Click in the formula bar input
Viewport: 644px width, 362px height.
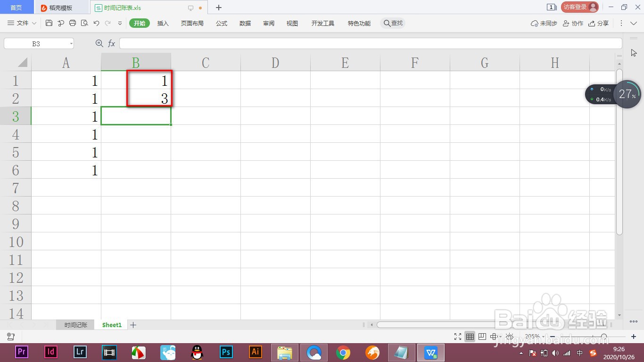point(371,43)
